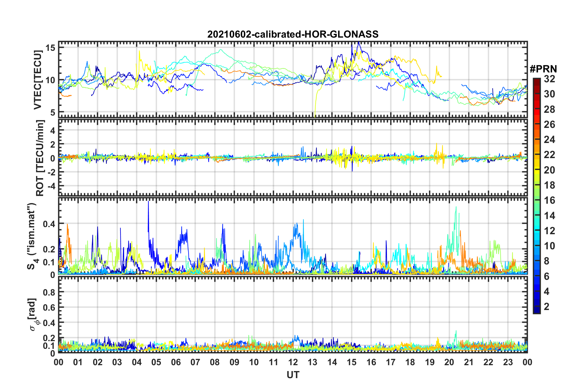Screen dimensions: 586x392
Task: Click colorbar tick label 26
Action: click(x=550, y=125)
